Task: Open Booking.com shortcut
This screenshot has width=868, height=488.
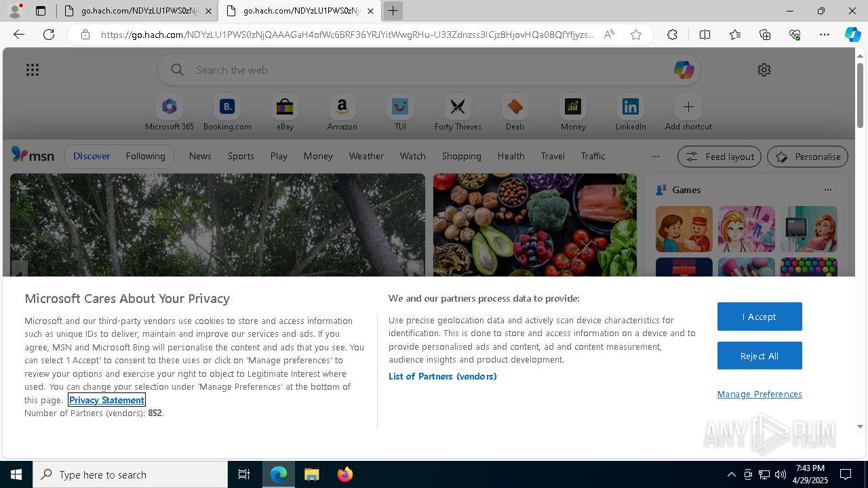Action: pos(227,113)
